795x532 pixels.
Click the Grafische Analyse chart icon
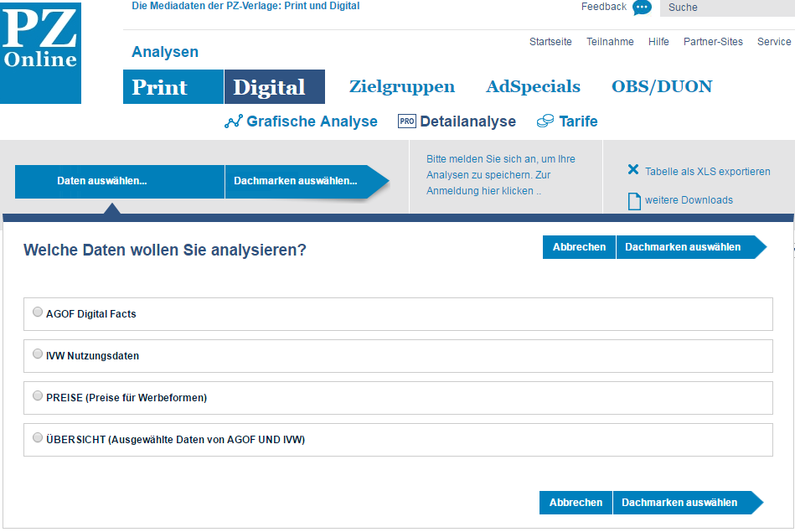(233, 121)
